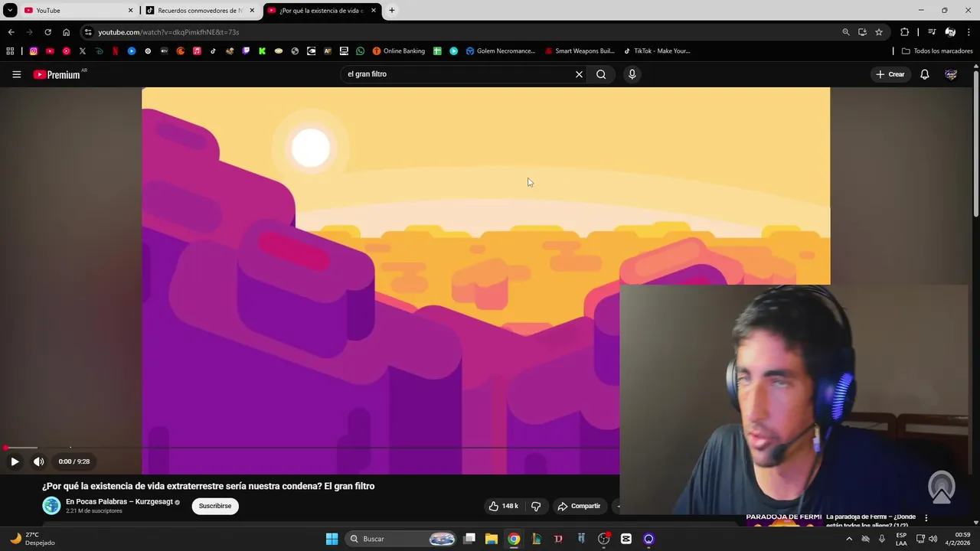Open the X (Twitter) bookmark
Image resolution: width=980 pixels, height=551 pixels.
83,51
